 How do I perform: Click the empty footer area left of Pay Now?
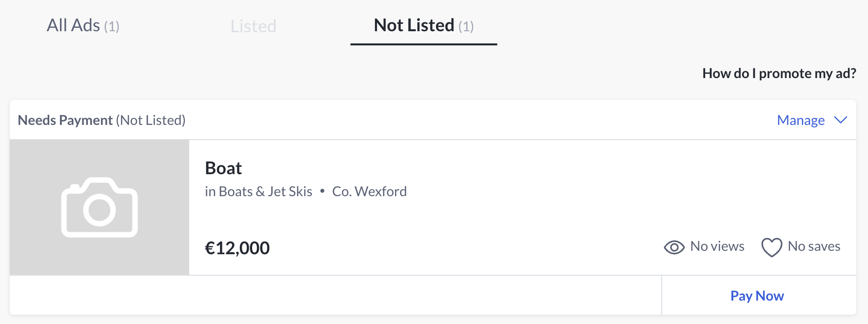point(335,295)
